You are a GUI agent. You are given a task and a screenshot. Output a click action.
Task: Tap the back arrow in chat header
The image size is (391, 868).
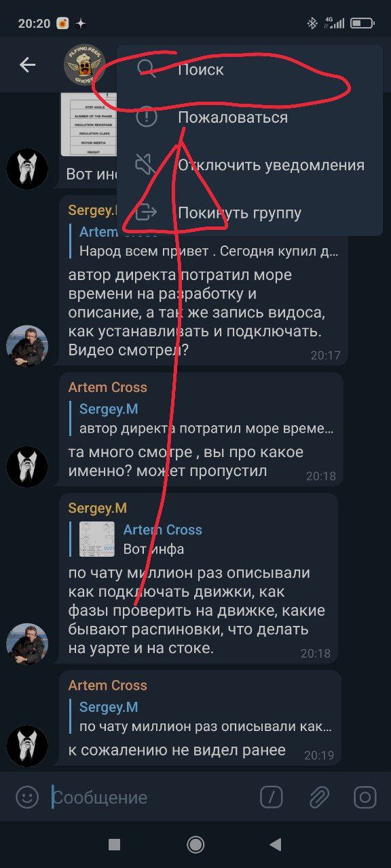click(27, 64)
